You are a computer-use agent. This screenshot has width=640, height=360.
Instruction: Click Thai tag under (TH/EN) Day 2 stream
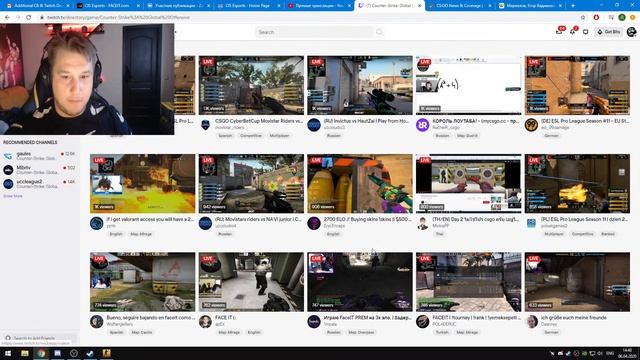pos(439,234)
